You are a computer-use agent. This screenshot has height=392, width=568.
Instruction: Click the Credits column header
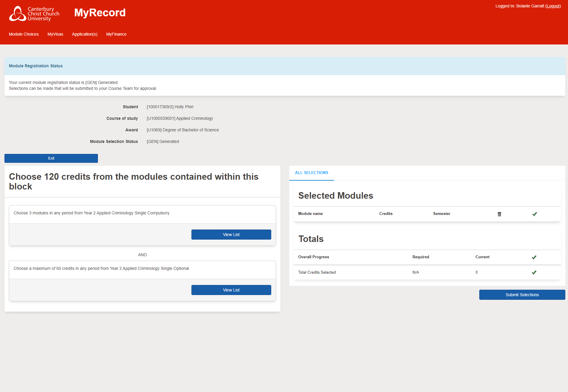[x=386, y=213]
